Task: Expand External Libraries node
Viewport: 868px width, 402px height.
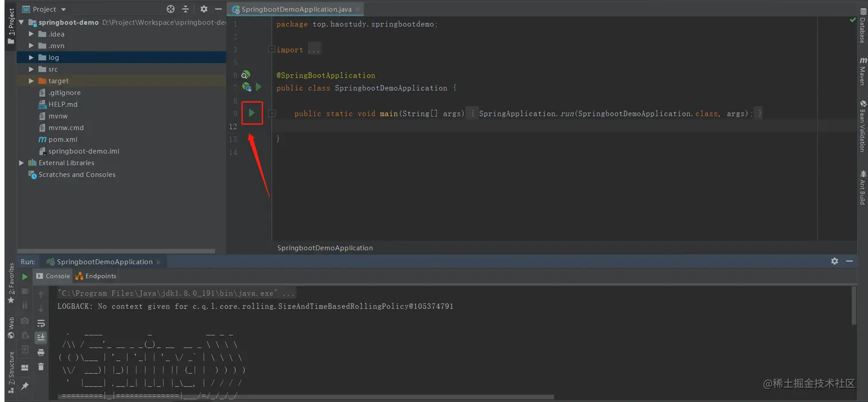Action: point(22,163)
